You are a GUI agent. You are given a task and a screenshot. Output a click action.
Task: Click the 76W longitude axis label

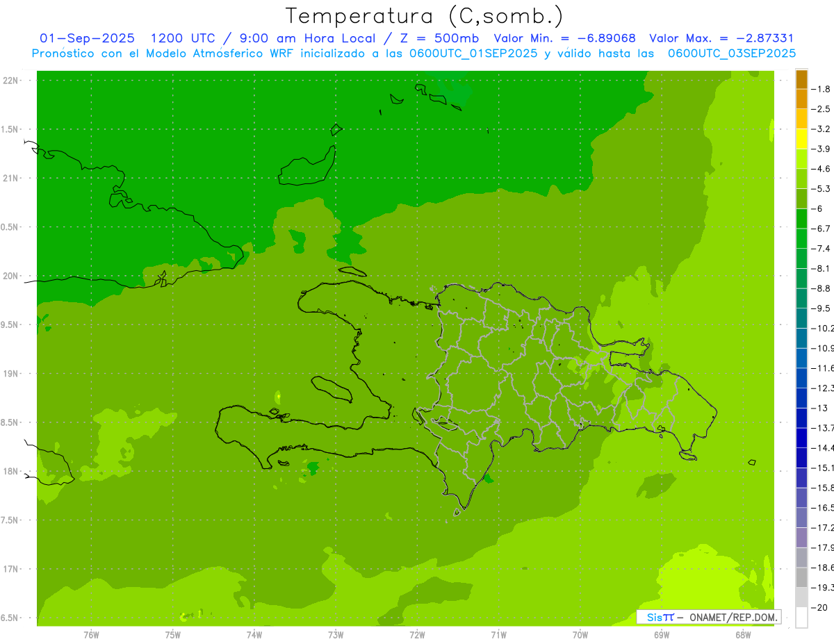tap(91, 635)
